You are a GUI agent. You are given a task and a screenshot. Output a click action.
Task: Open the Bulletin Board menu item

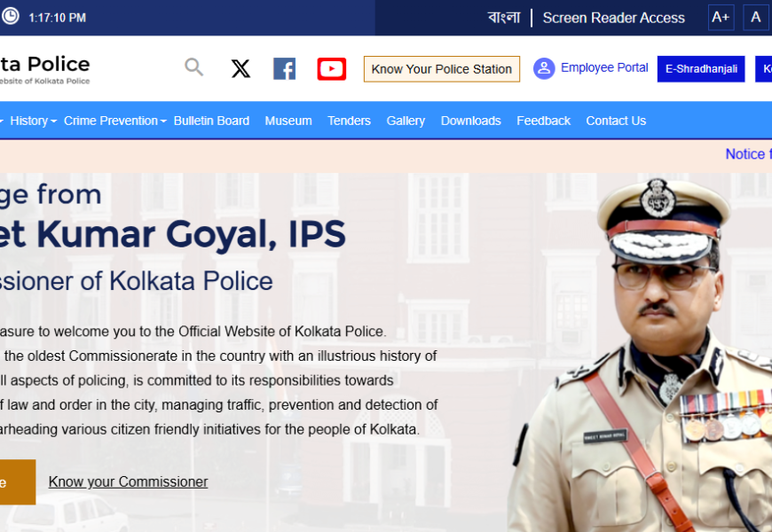click(x=211, y=121)
